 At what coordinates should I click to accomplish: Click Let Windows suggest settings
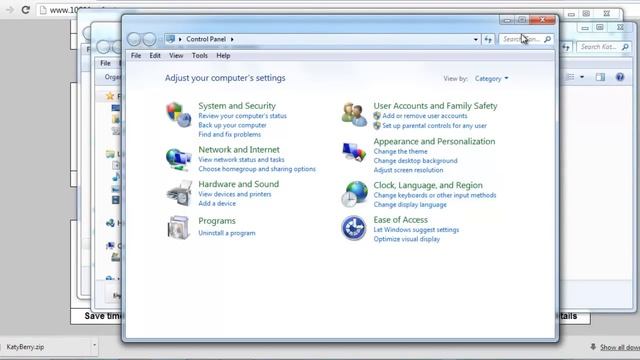(416, 230)
